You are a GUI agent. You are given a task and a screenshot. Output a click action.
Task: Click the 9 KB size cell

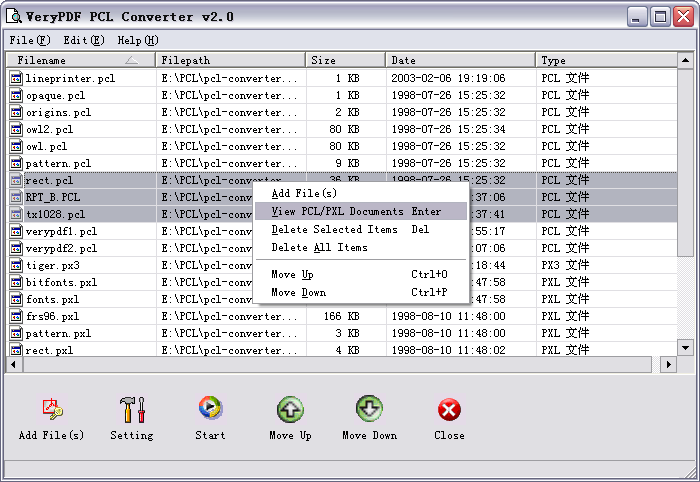coord(347,163)
